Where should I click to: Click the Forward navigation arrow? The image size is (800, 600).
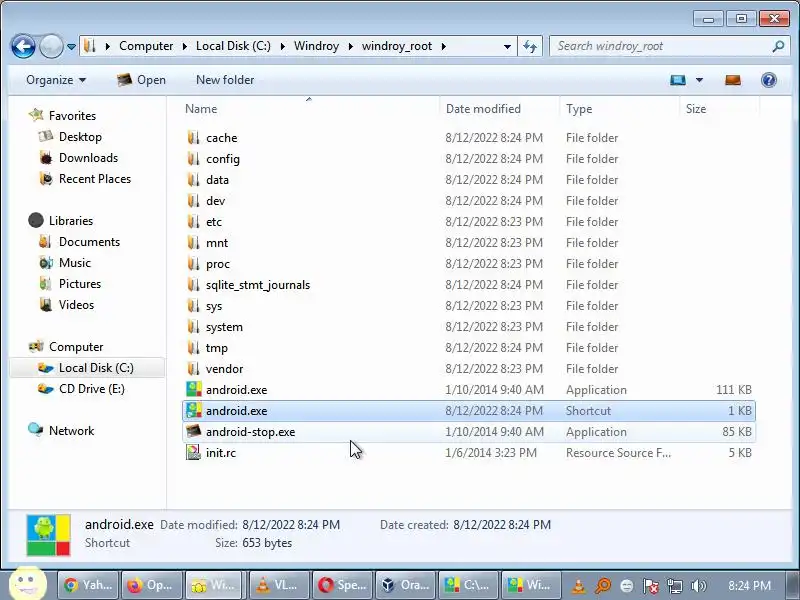[51, 46]
